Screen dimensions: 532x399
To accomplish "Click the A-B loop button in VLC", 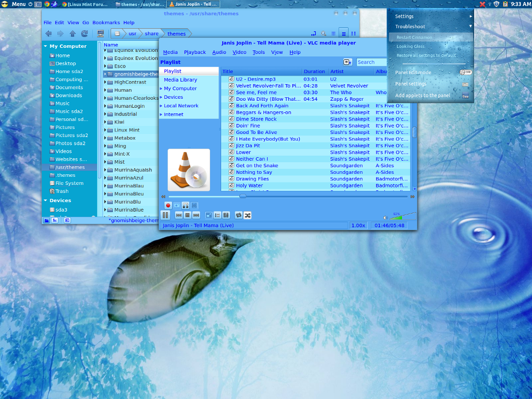I will coord(185,205).
